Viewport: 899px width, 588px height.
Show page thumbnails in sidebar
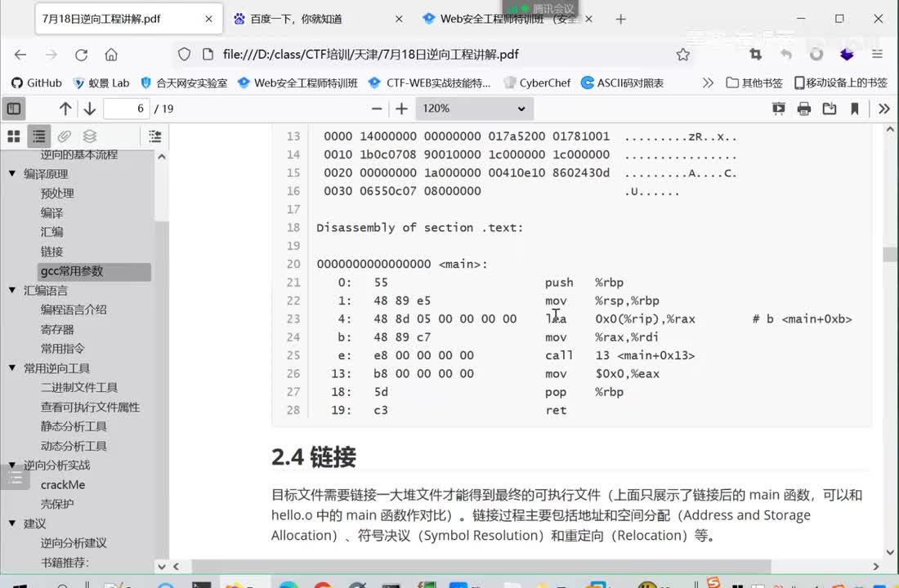click(x=14, y=136)
